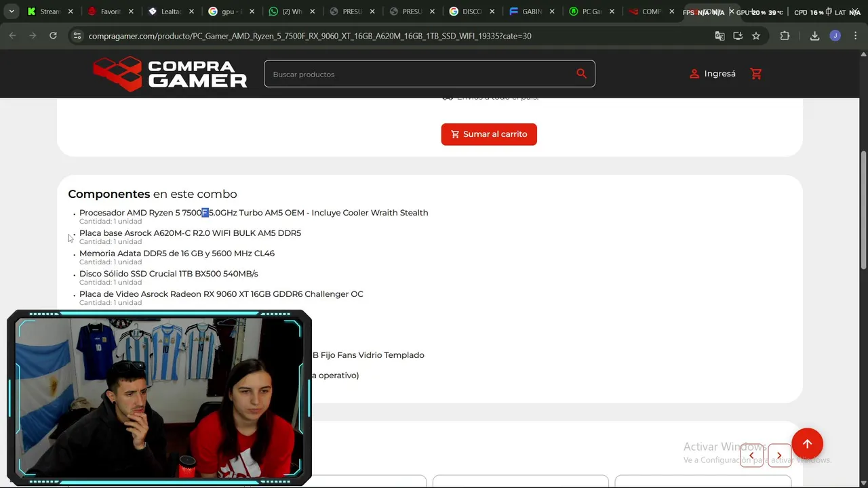Image resolution: width=868 pixels, height=488 pixels.
Task: Click the red scroll-to-top arrow button
Action: [x=807, y=444]
